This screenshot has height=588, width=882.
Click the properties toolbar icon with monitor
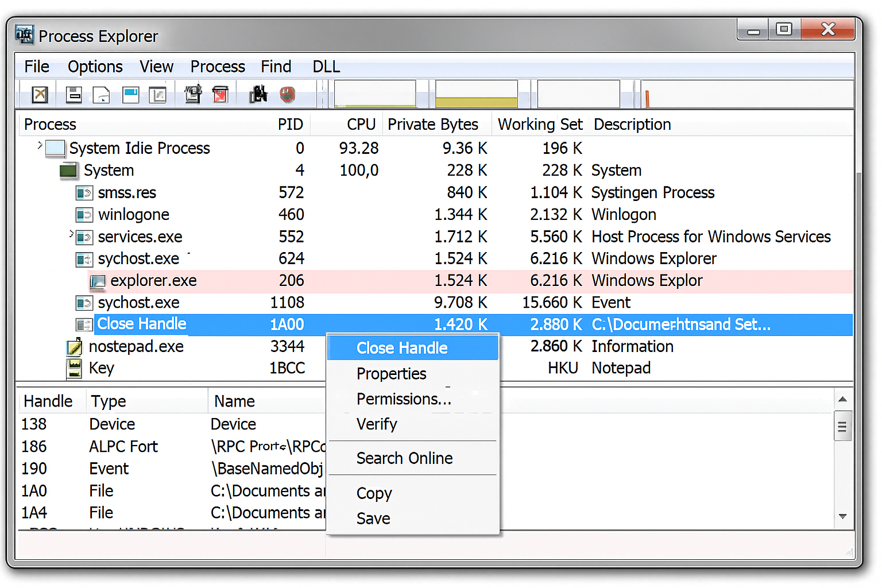pyautogui.click(x=193, y=94)
